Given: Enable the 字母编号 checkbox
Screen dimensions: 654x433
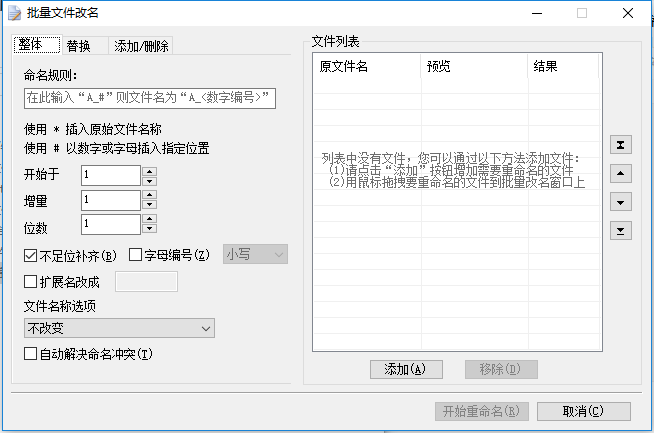Looking at the screenshot, I should (x=137, y=255).
